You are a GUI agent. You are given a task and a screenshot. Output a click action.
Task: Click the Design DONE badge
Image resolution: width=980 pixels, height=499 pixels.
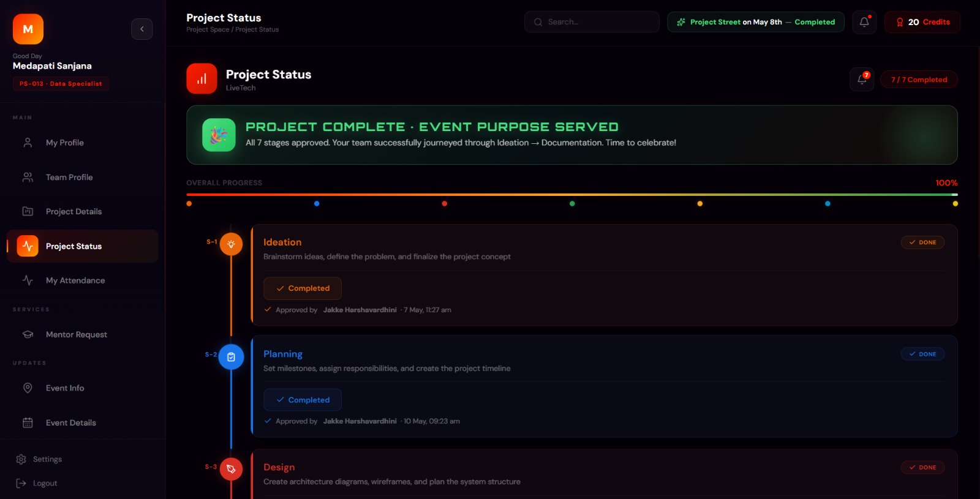coord(922,467)
